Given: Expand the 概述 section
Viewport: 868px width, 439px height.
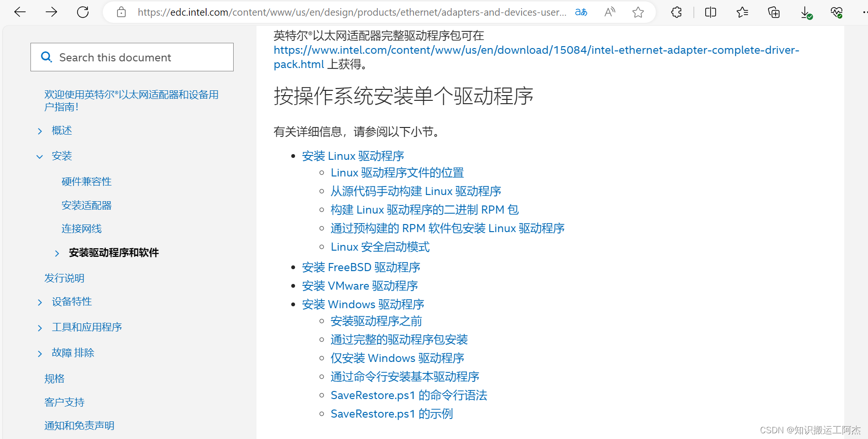Looking at the screenshot, I should pos(40,131).
